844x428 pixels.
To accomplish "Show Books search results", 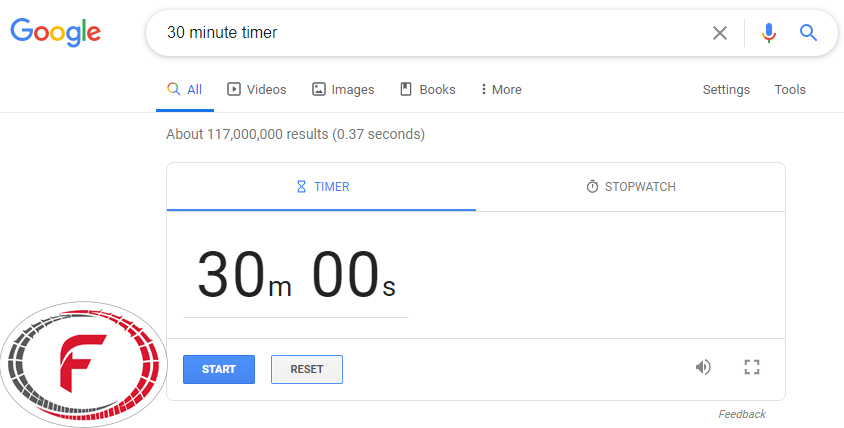I will click(x=428, y=89).
